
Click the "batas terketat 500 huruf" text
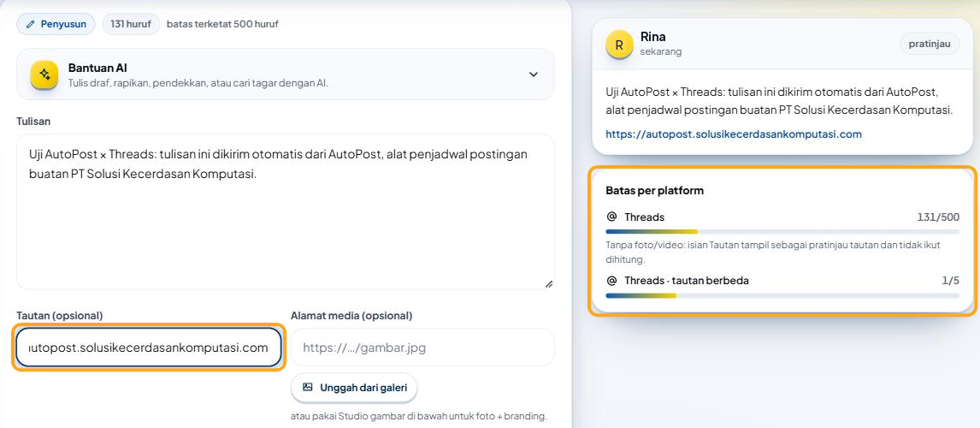[222, 25]
